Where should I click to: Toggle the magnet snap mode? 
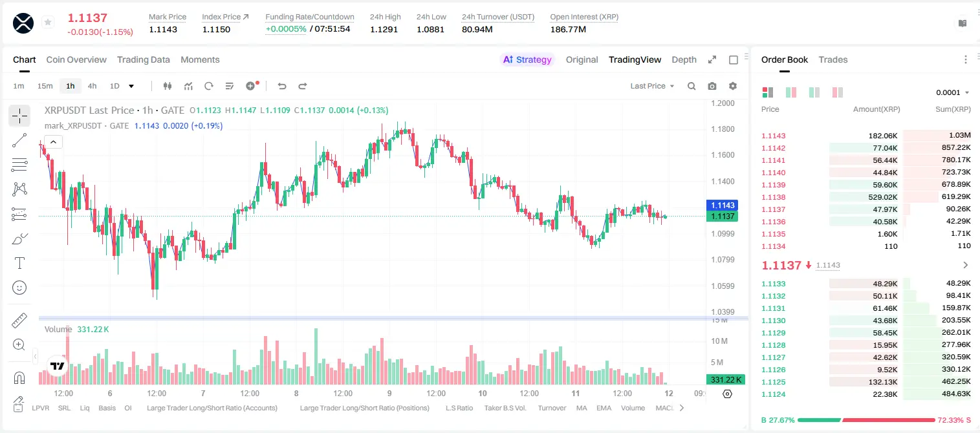(x=19, y=378)
